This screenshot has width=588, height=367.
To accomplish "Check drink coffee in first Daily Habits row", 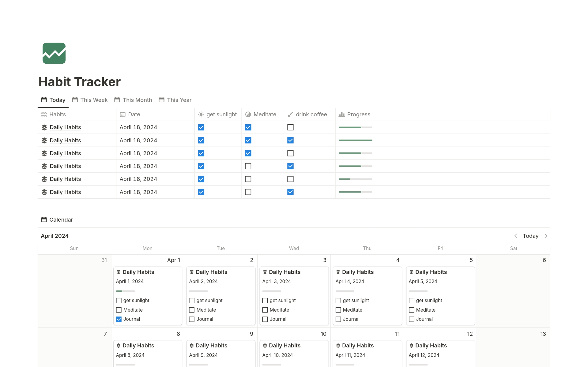I will click(x=290, y=127).
